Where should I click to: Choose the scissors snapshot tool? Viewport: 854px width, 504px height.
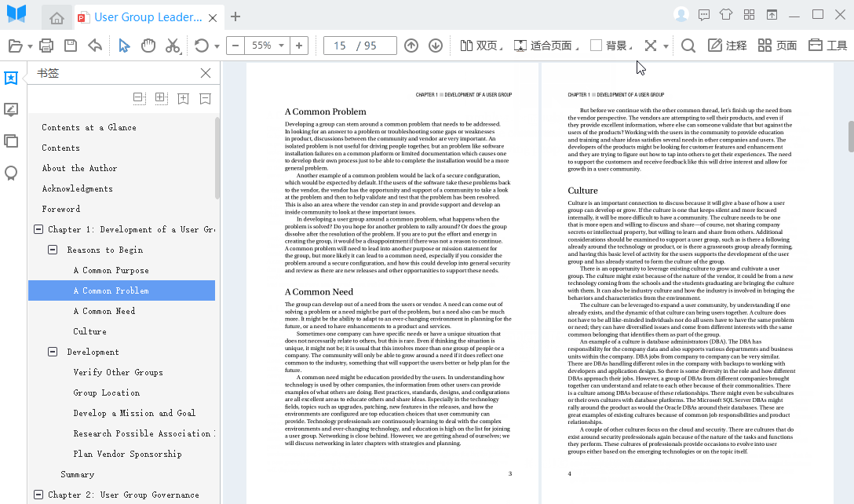173,46
